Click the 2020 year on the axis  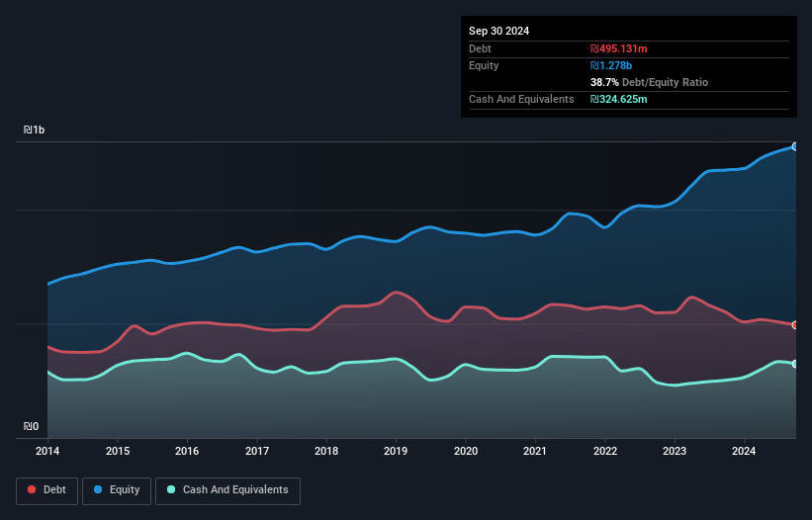(x=466, y=451)
